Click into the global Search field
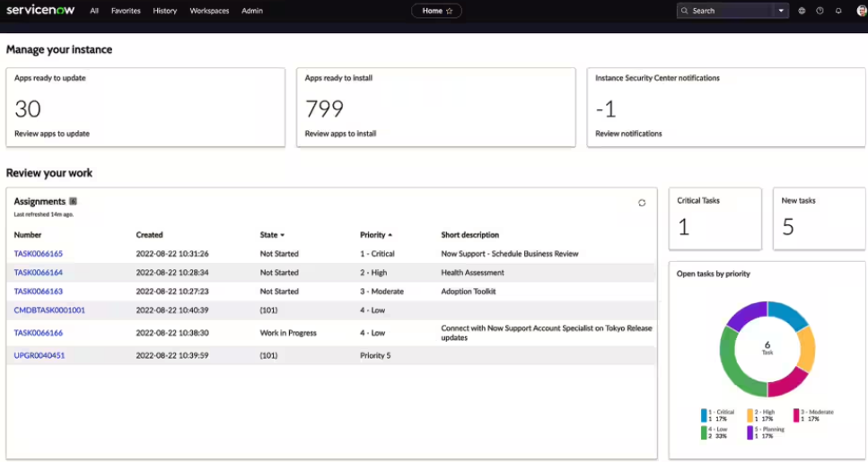This screenshot has height=462, width=868. pos(729,11)
